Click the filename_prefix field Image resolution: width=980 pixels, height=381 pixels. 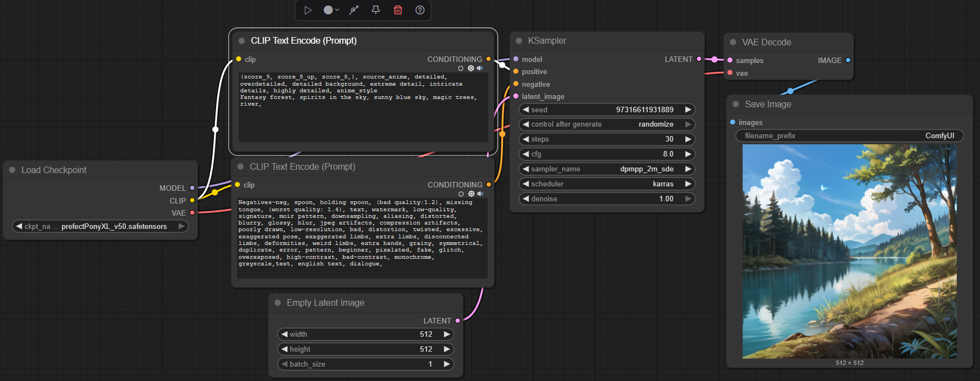click(849, 136)
